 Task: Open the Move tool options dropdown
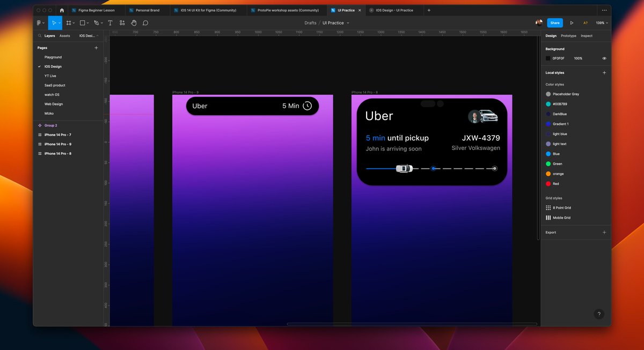pos(60,24)
